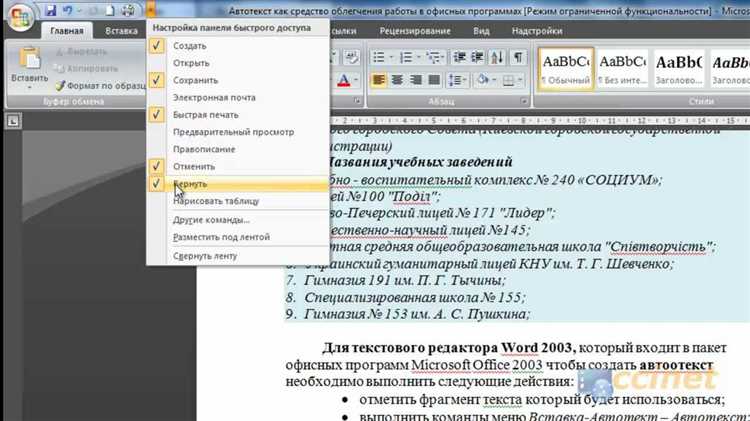The width and height of the screenshot is (750, 421).
Task: Justify the text alignment
Action: [x=434, y=80]
